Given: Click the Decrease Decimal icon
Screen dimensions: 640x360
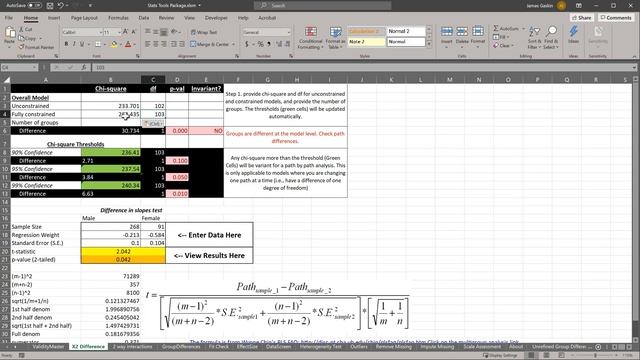Looking at the screenshot, I should [x=287, y=44].
